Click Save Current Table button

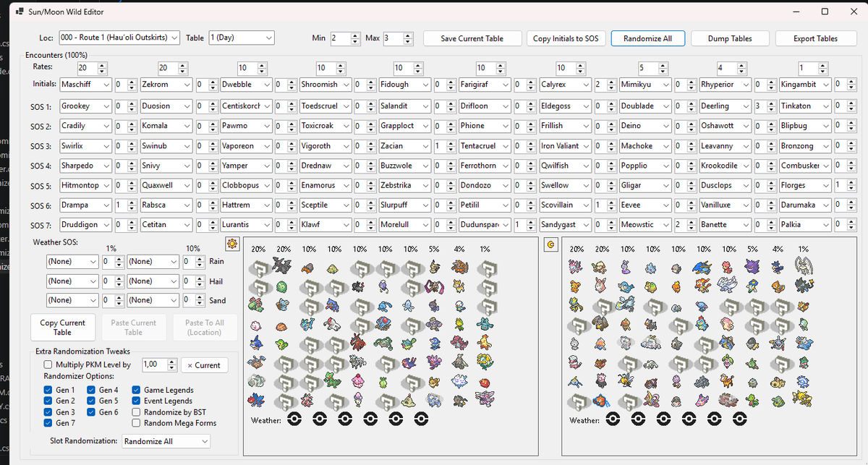click(472, 38)
